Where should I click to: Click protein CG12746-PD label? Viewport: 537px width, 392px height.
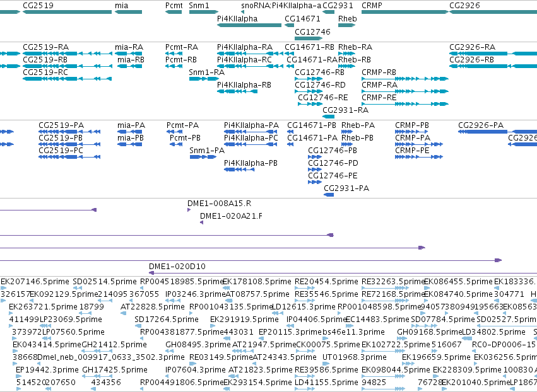tap(333, 163)
